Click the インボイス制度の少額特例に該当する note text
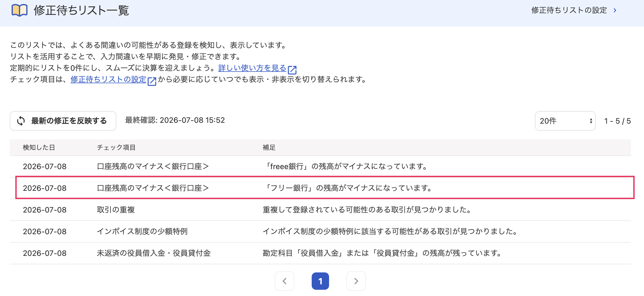 tap(390, 231)
